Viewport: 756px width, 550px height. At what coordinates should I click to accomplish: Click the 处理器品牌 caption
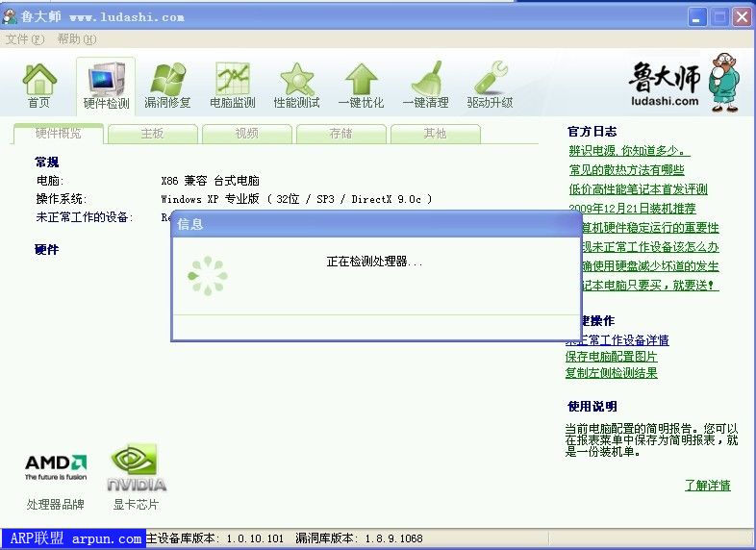click(56, 505)
